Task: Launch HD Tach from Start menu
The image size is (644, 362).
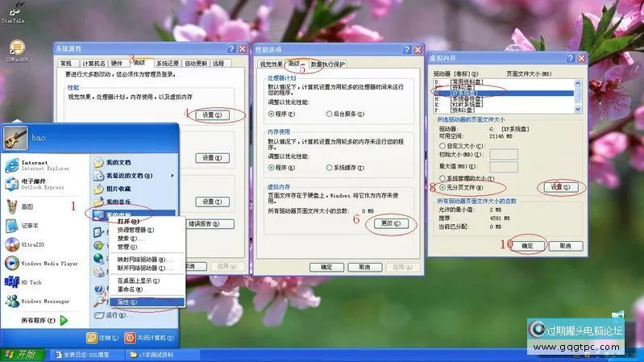Action: coord(24,282)
